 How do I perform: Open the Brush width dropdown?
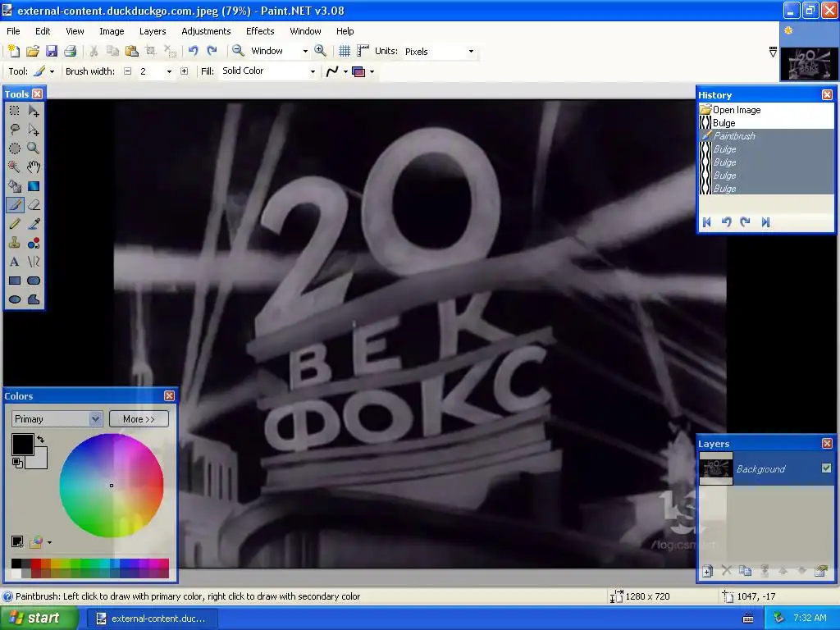point(169,71)
